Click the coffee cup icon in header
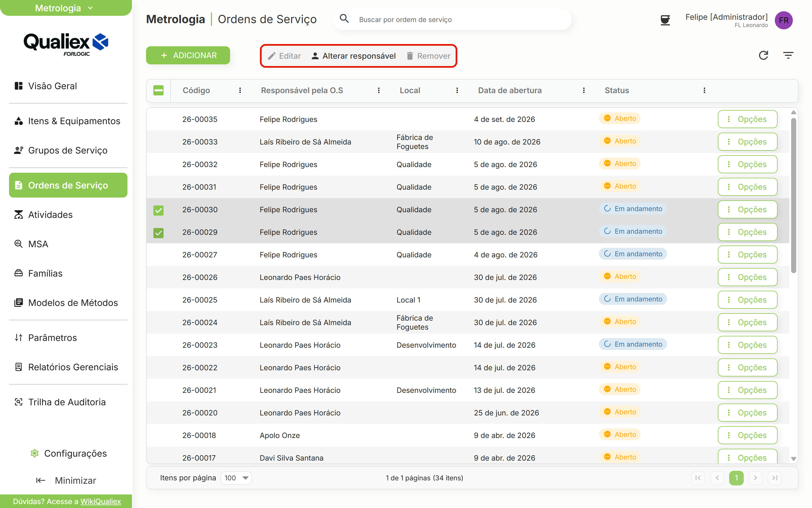The image size is (812, 508). tap(665, 20)
